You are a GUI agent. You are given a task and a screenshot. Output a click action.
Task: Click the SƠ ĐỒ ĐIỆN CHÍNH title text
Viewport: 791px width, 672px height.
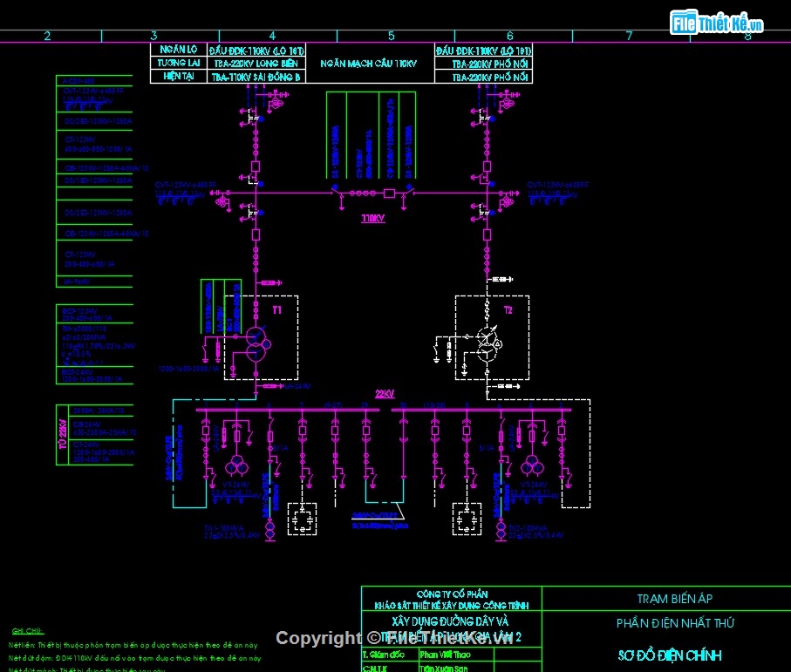click(668, 655)
